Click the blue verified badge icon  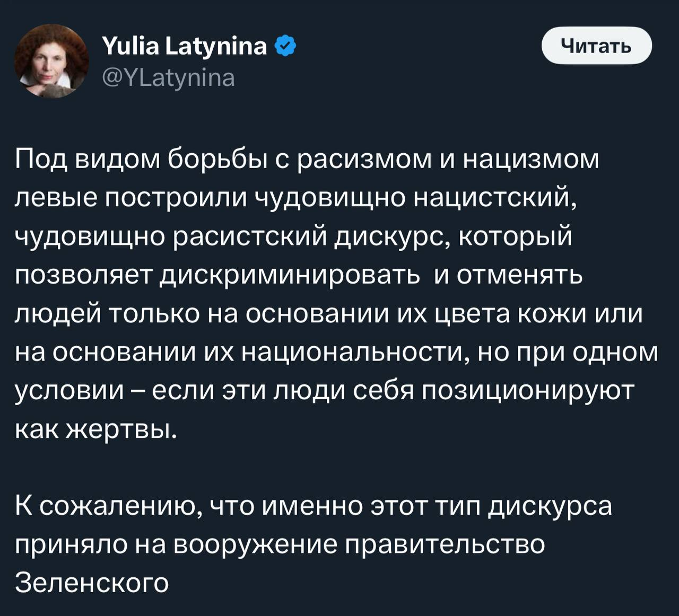point(285,47)
